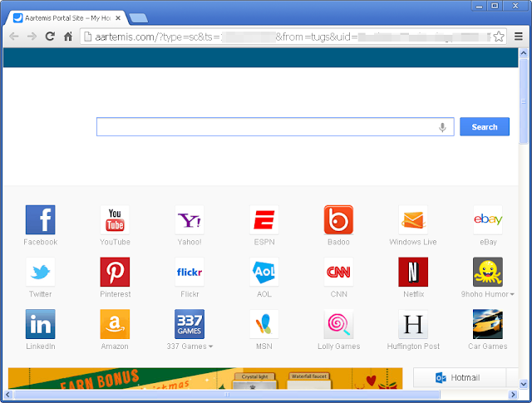This screenshot has height=403, width=532.
Task: Open the eBay shortcut icon
Action: pos(488,219)
